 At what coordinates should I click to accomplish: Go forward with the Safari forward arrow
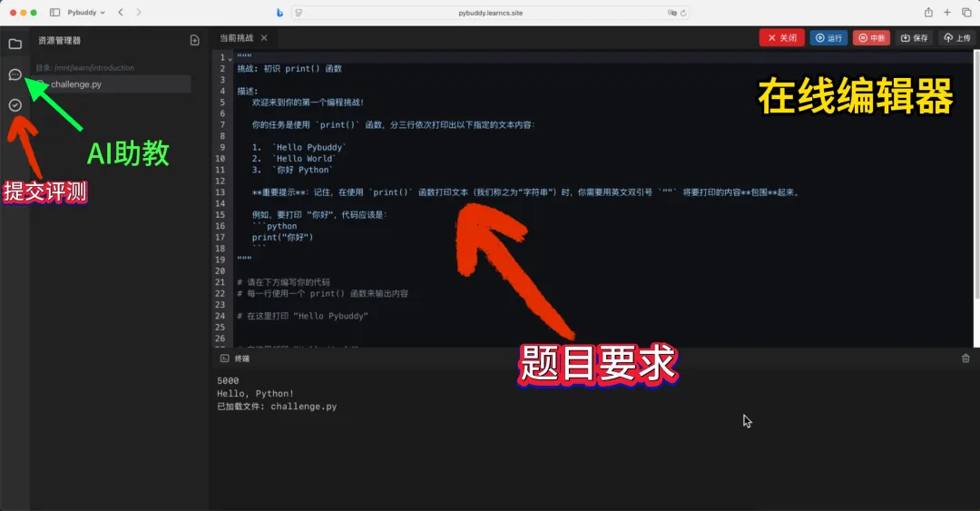point(139,13)
